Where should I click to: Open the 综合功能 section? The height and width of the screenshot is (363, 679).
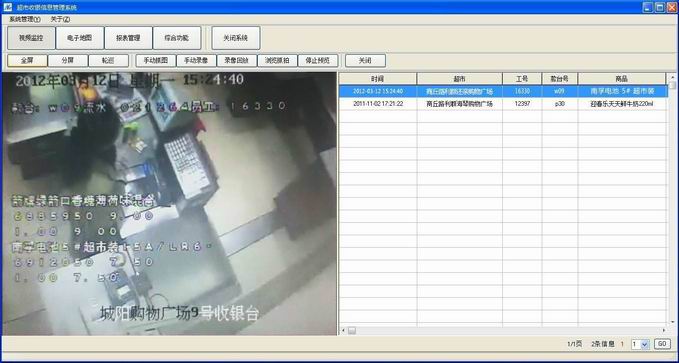click(177, 38)
